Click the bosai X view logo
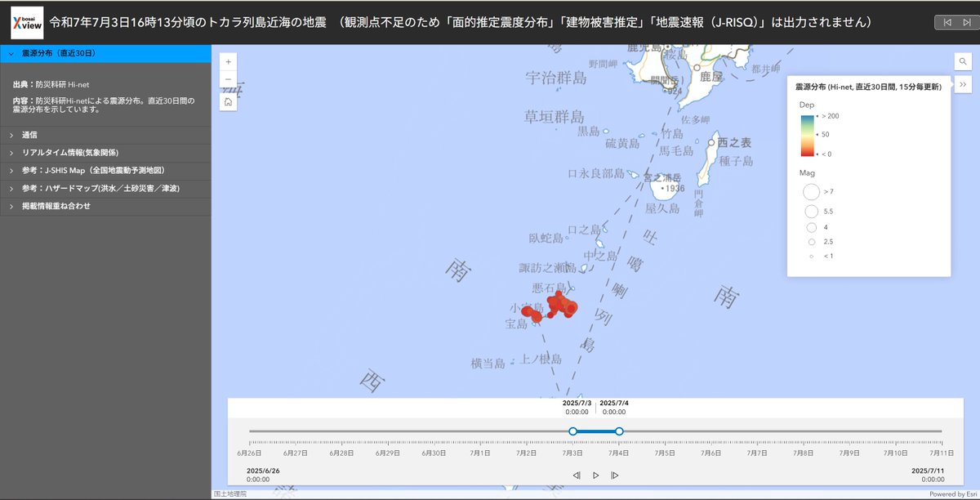The image size is (980, 500). click(27, 23)
